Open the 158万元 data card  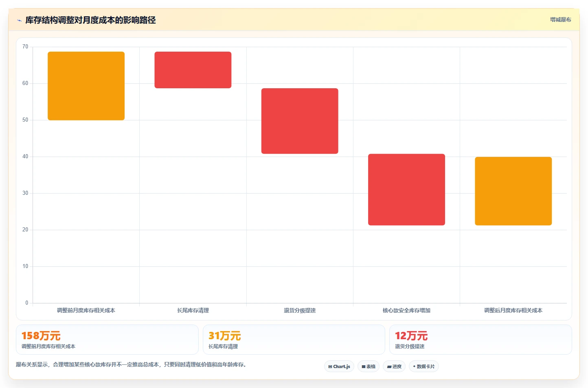[x=107, y=340]
